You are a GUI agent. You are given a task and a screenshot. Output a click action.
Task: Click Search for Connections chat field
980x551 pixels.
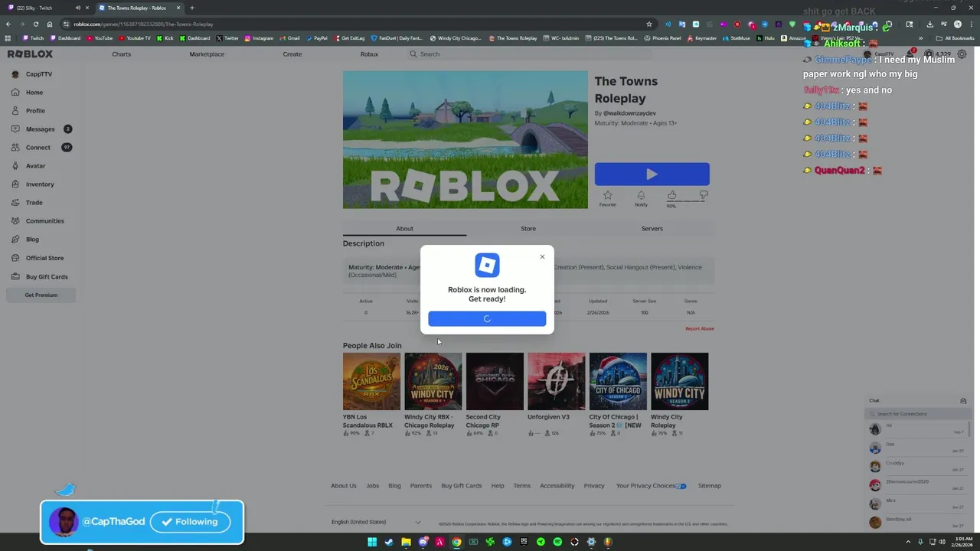pos(916,414)
